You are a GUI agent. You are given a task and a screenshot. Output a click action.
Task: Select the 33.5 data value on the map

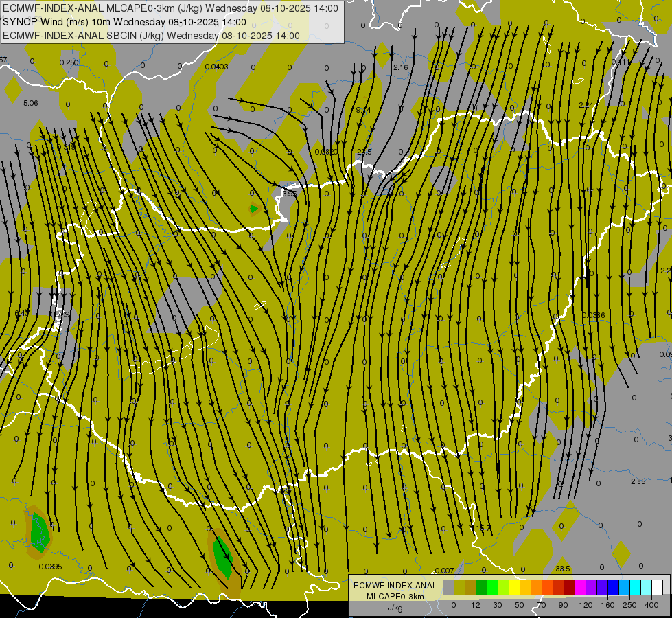click(x=563, y=569)
